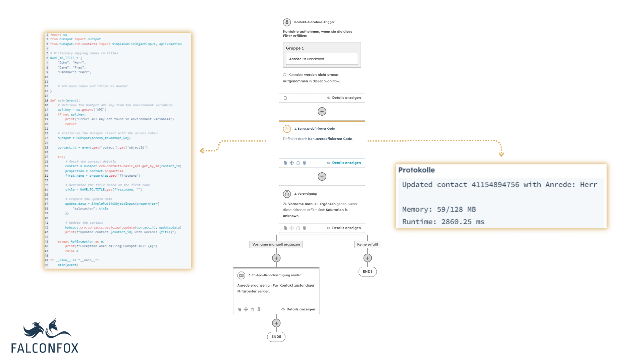Viewport: 644px width, 362px height.
Task: Add action under Keine erfüllt branch
Action: point(368,258)
